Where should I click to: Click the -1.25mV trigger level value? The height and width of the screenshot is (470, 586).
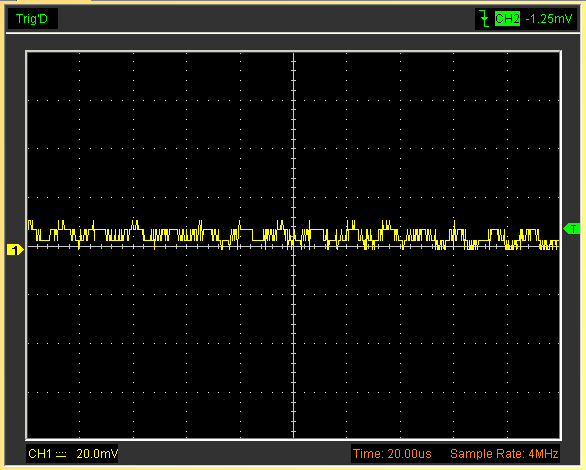pyautogui.click(x=549, y=19)
